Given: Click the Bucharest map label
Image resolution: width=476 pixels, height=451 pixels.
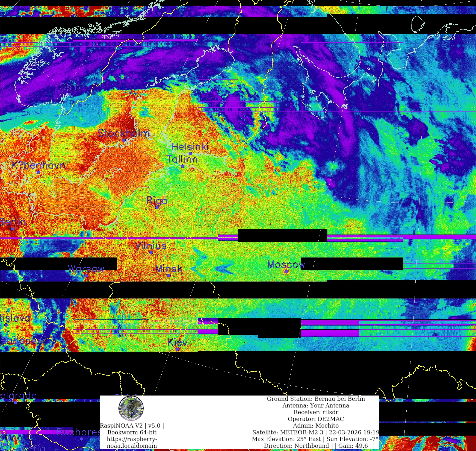Looking at the screenshot, I should (78, 432).
